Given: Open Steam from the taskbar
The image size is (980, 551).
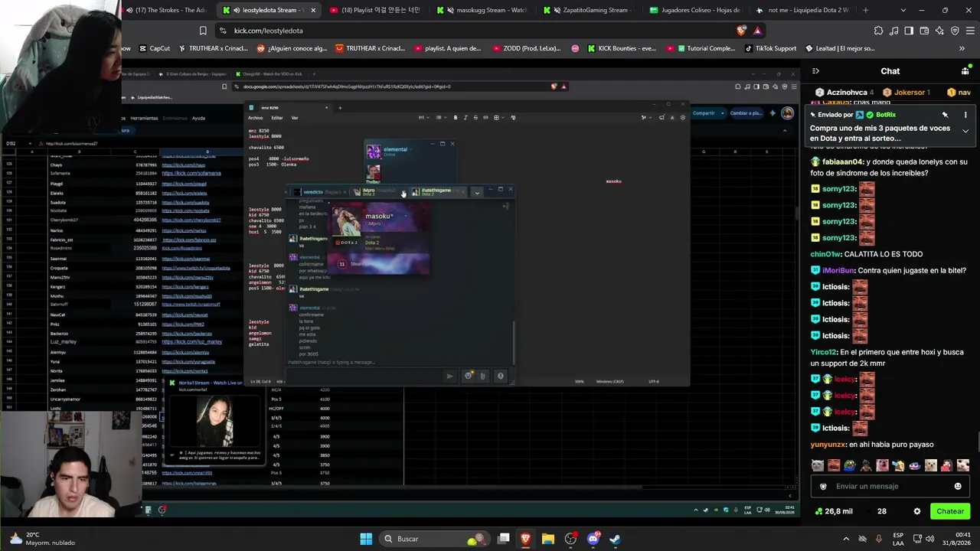Looking at the screenshot, I should pyautogui.click(x=615, y=539).
